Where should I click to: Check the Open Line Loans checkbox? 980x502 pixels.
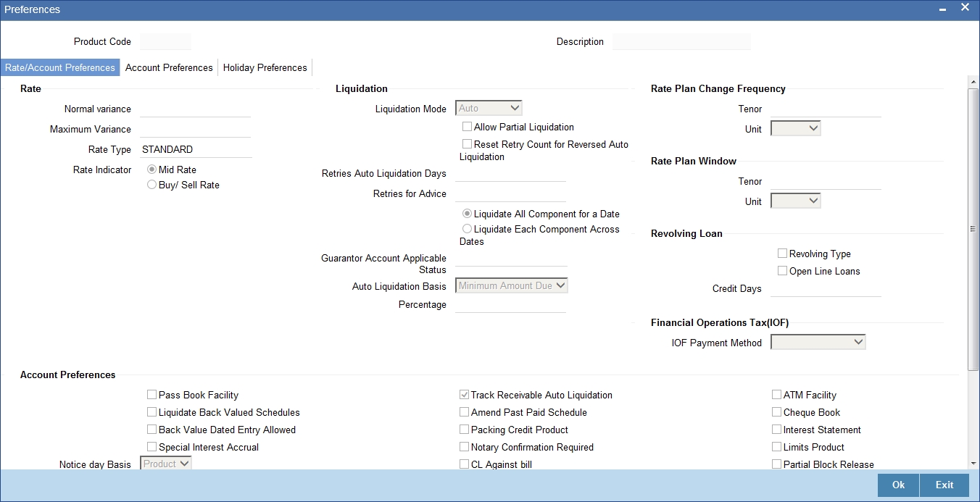tap(782, 271)
